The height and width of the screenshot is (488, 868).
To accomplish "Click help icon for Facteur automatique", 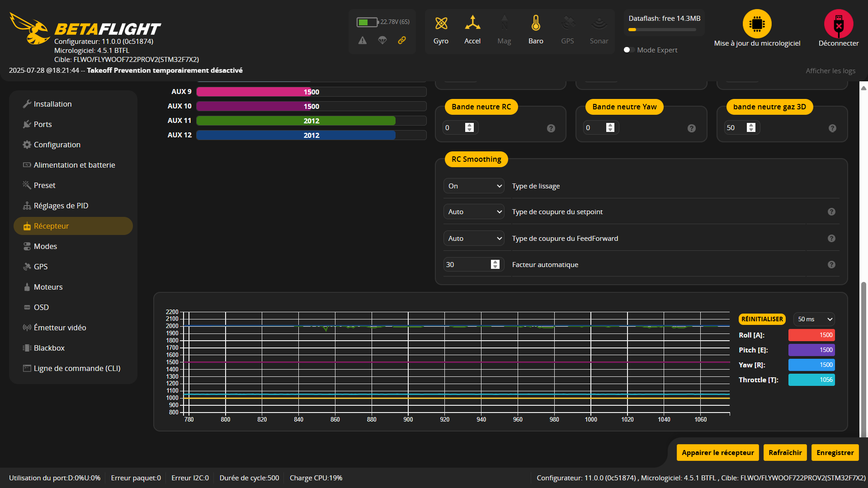I will click(831, 265).
